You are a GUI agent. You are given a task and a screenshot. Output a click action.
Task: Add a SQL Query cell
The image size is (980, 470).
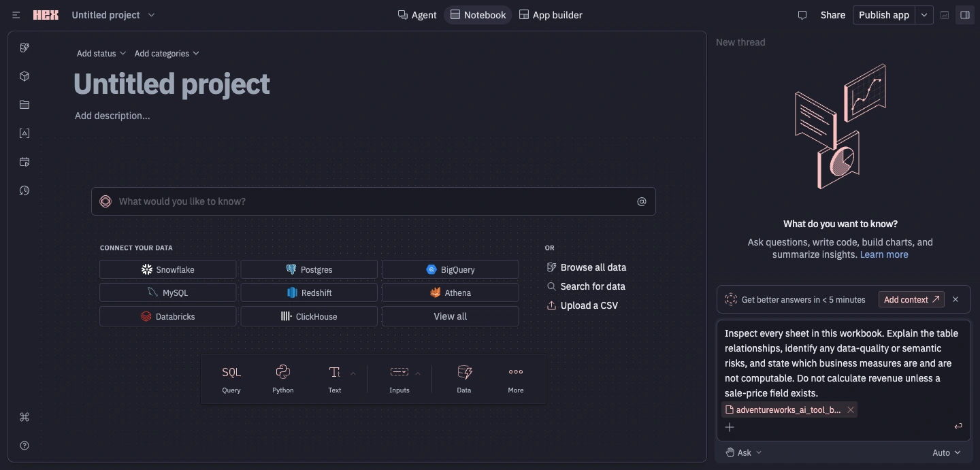coord(231,379)
